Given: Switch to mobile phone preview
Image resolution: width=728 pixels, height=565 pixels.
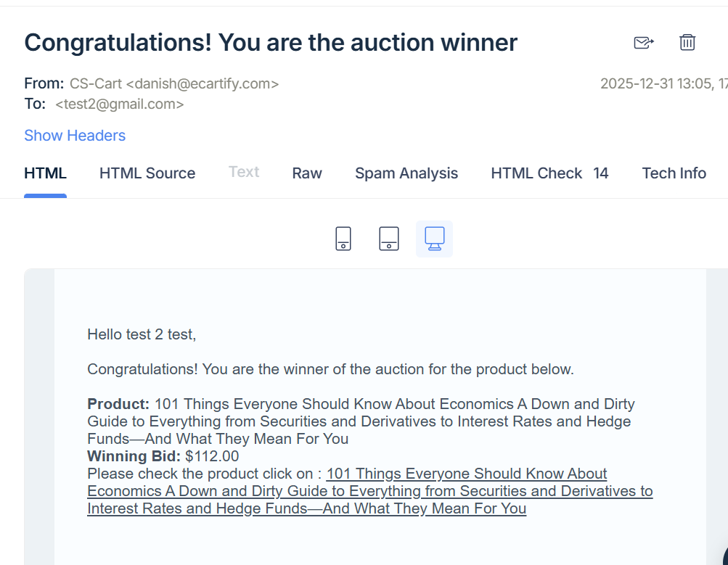Looking at the screenshot, I should click(343, 239).
